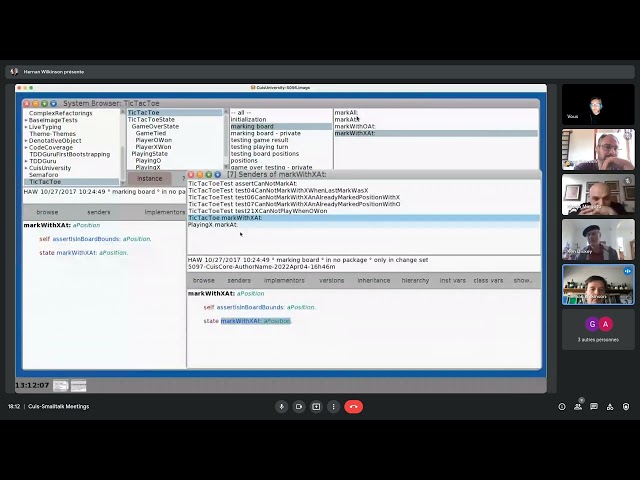Expand the TDDGuru category
640x480 pixels.
tap(26, 161)
